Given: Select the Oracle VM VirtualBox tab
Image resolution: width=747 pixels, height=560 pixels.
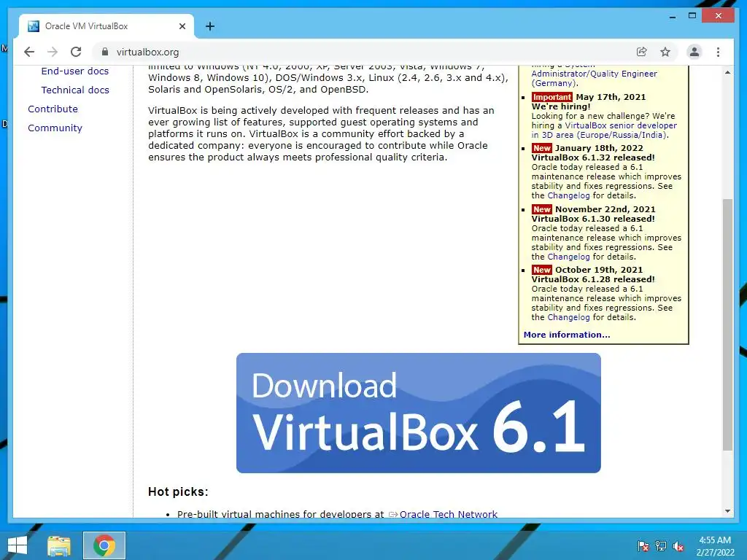Looking at the screenshot, I should coord(107,26).
